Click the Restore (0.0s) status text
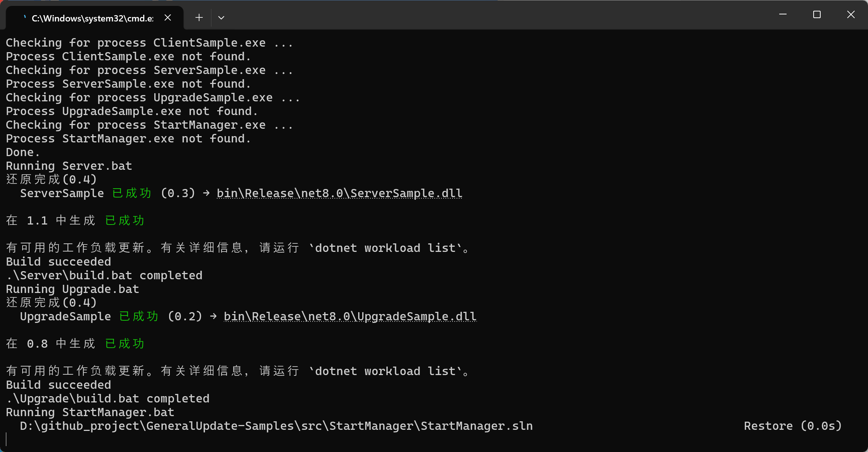Viewport: 868px width, 452px height. coord(793,426)
